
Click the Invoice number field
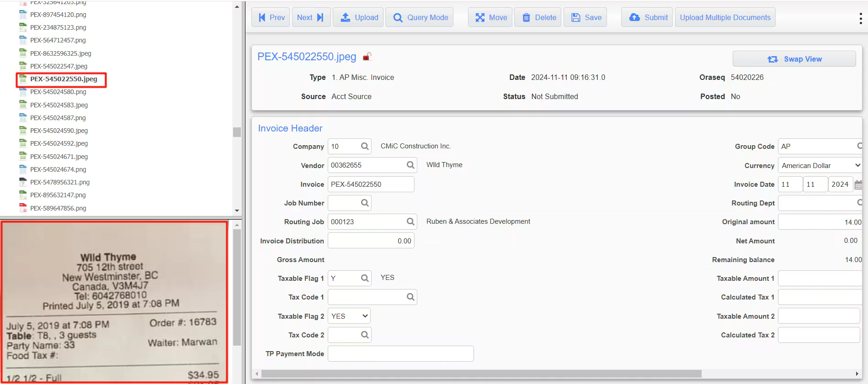(x=371, y=184)
